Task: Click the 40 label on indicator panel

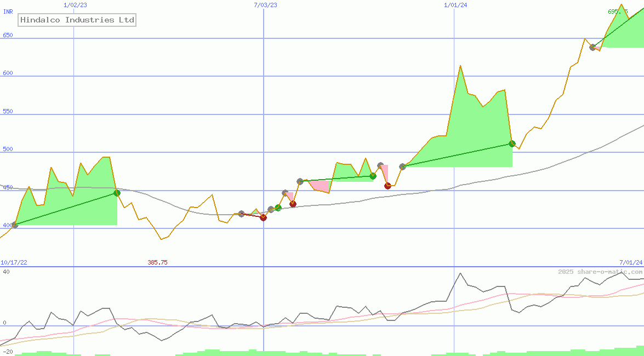Action: click(x=6, y=272)
